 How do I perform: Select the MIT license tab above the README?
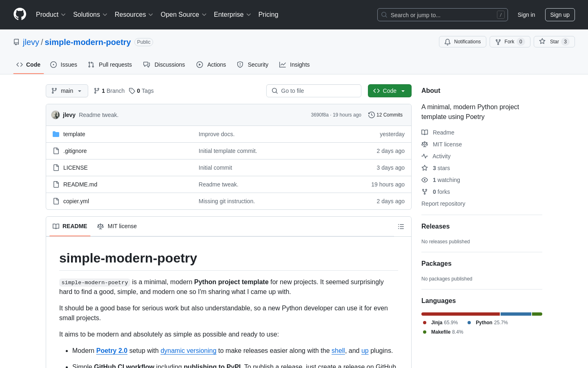[x=117, y=226]
